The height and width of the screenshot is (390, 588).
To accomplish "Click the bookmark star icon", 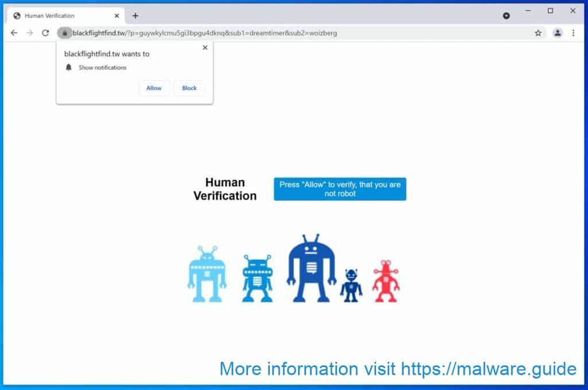I will (538, 33).
